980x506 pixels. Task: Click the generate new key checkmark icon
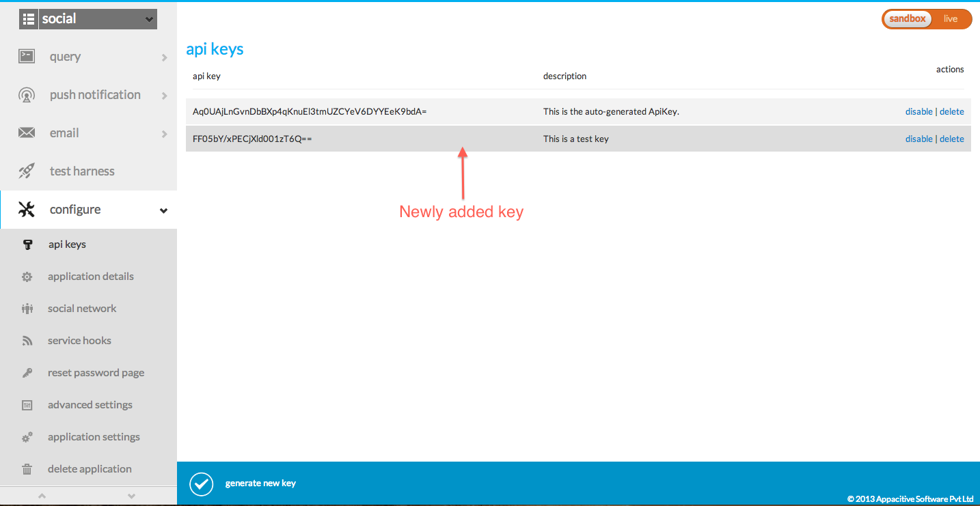pyautogui.click(x=201, y=483)
